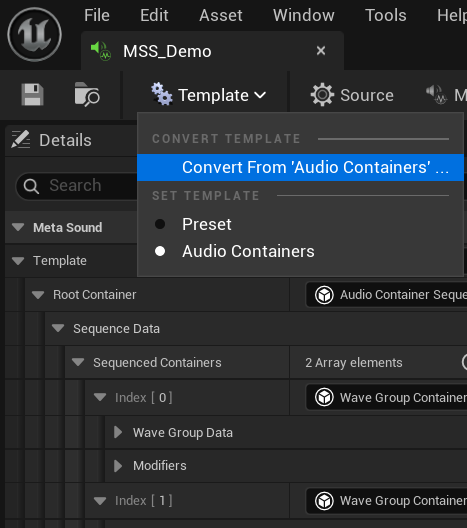Focus the Details search field

(x=77, y=186)
